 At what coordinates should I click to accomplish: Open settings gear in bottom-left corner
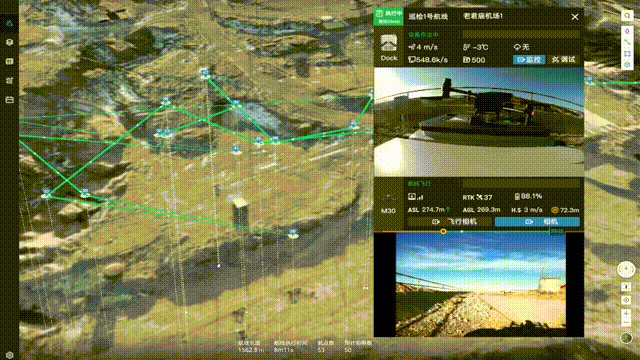point(9,355)
